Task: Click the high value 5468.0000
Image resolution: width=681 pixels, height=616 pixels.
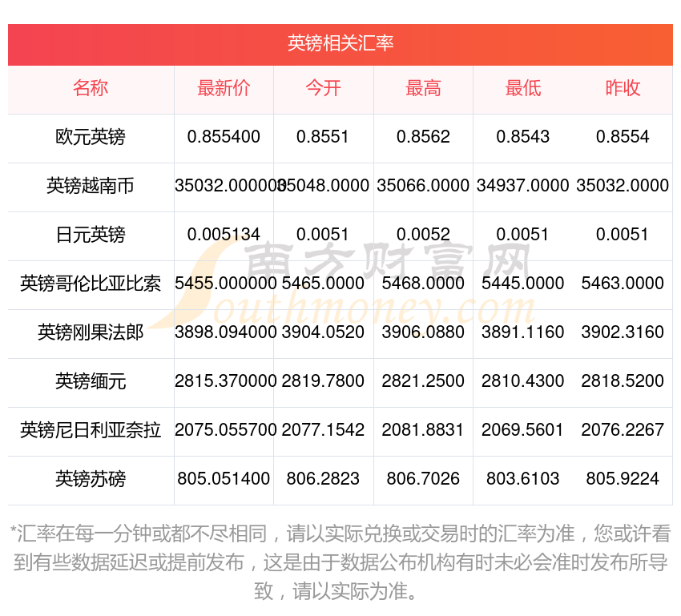Action: [423, 284]
